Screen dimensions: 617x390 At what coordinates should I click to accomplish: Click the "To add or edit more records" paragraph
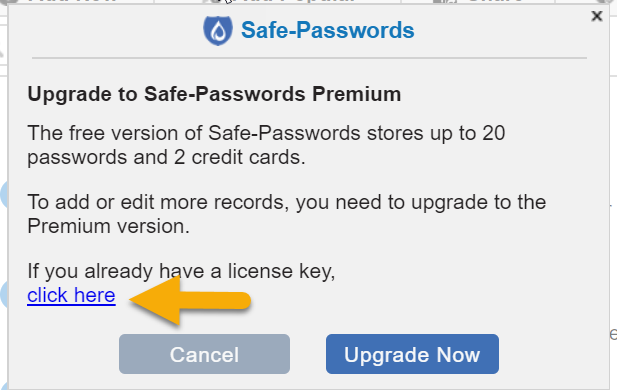click(x=286, y=214)
